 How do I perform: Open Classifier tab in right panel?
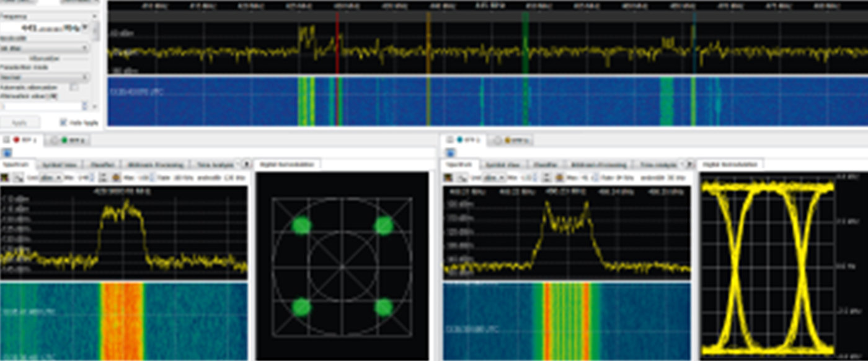544,165
